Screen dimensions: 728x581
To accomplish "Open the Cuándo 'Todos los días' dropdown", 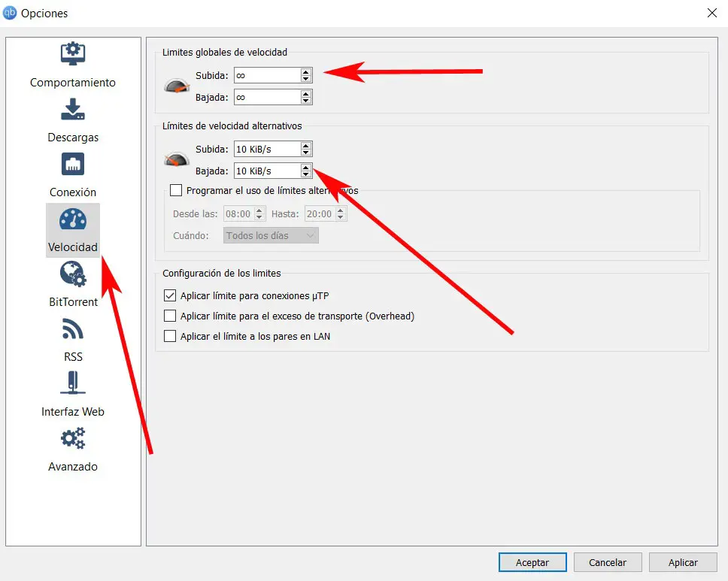I will click(271, 235).
